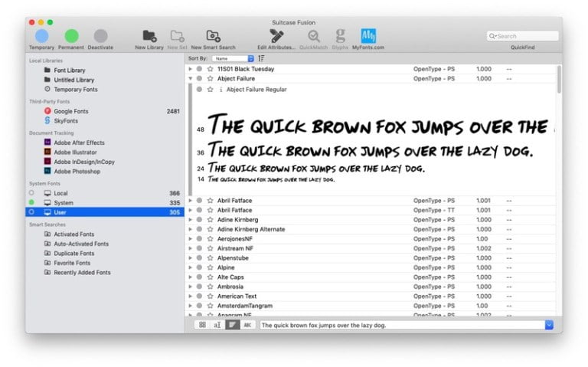
Task: Open preview text dropdown arrow
Action: pyautogui.click(x=549, y=325)
